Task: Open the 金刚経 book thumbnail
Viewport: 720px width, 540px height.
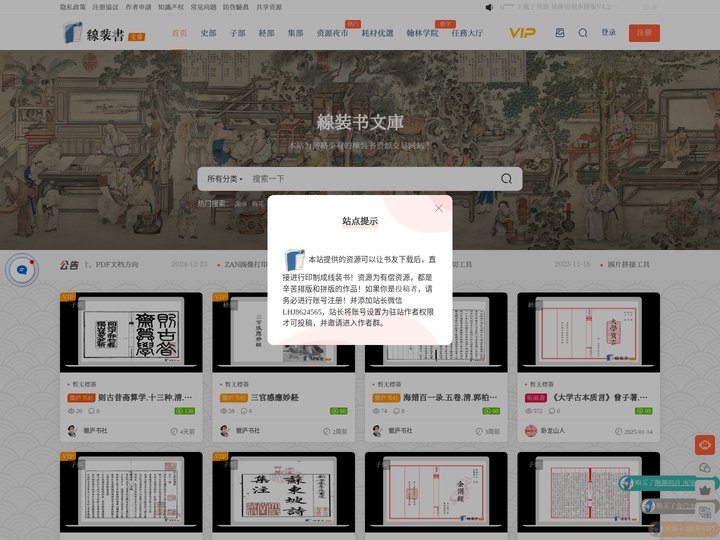Action: coord(436,492)
